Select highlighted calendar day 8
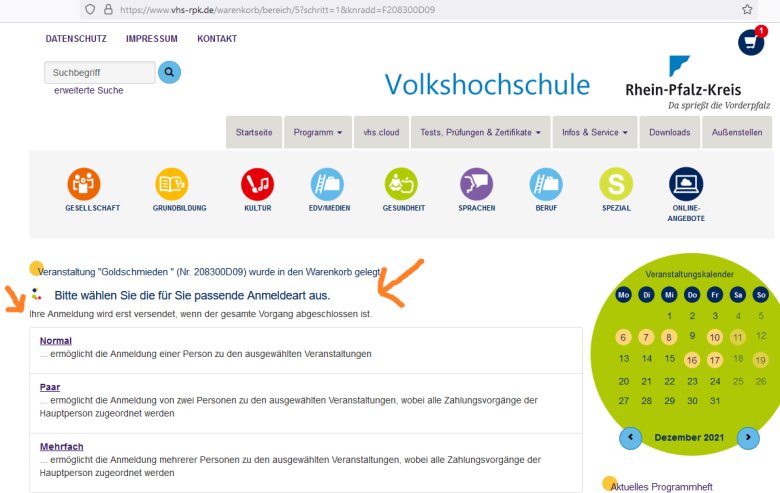Image resolution: width=780 pixels, height=493 pixels. (669, 337)
